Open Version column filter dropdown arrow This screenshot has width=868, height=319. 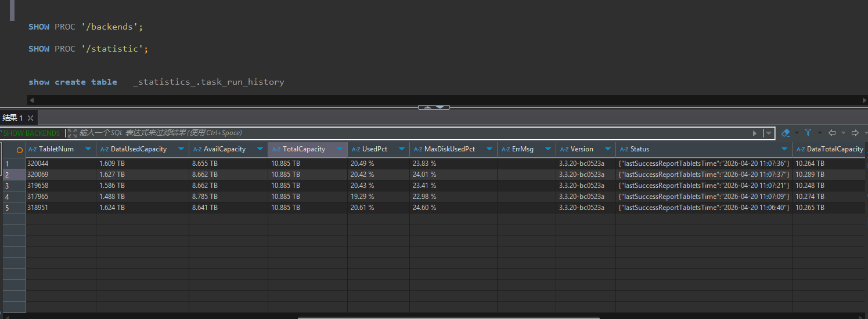(608, 149)
